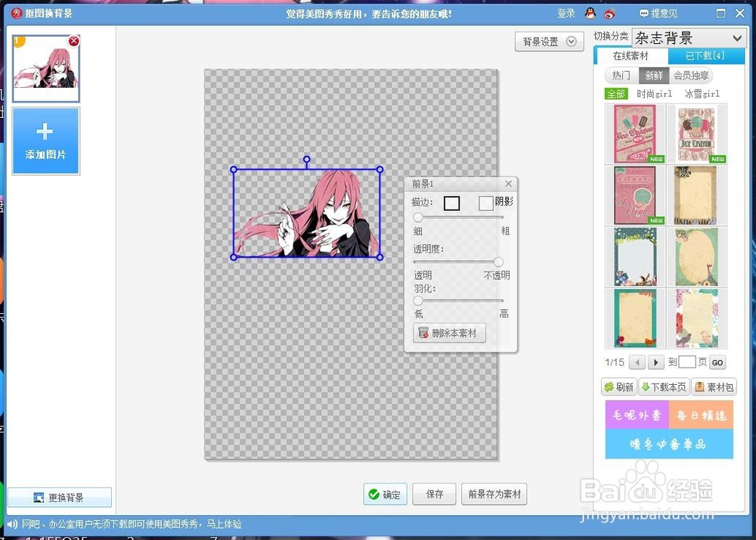Pick the green oval frame background
Image resolution: width=756 pixels, height=540 pixels.
tap(696, 257)
